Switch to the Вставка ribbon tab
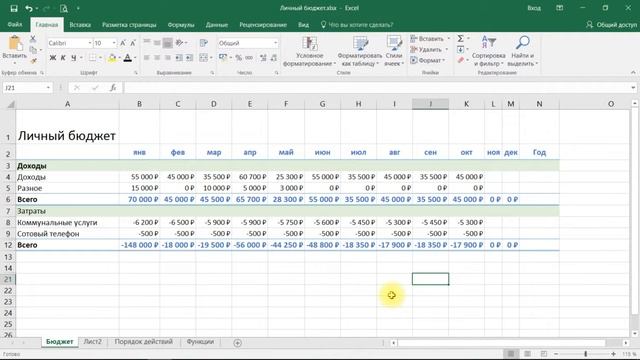The width and height of the screenshot is (640, 360). pyautogui.click(x=80, y=24)
